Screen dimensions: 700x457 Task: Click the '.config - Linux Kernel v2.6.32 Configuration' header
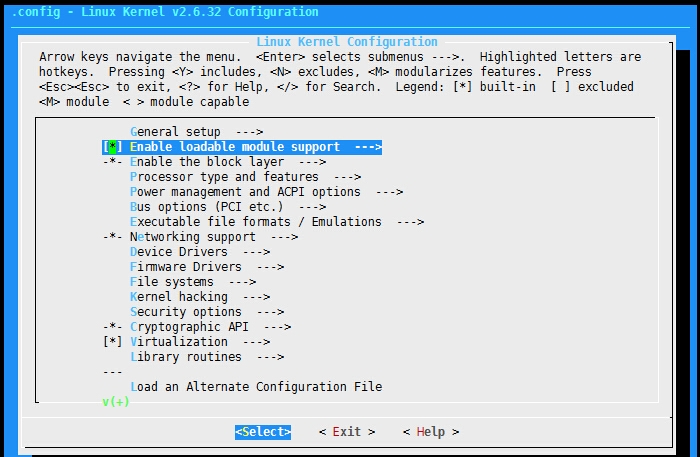[x=165, y=12]
